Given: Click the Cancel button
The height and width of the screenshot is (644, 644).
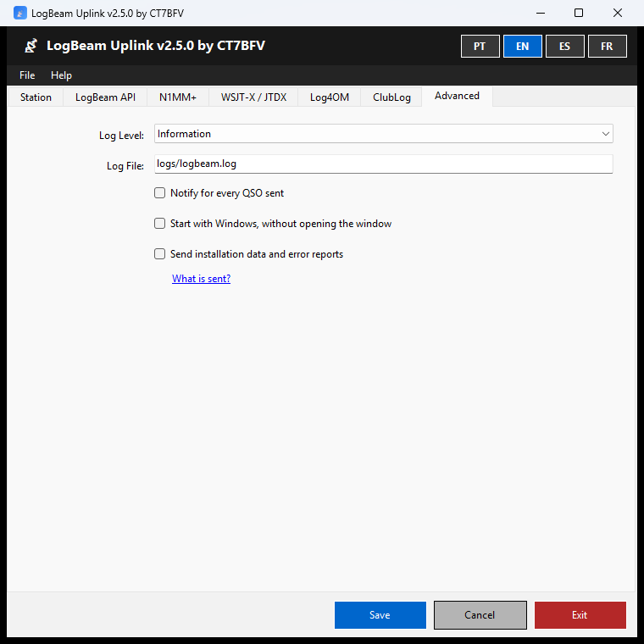Looking at the screenshot, I should (480, 615).
